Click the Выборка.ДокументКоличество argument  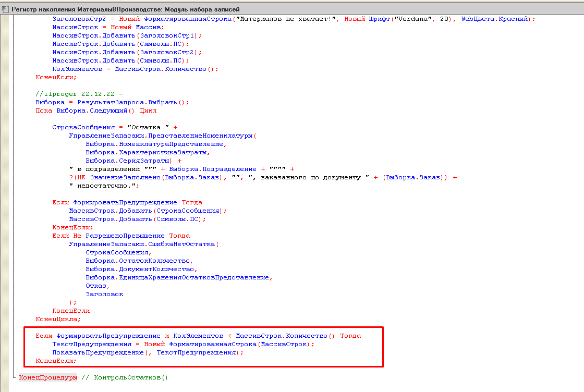tap(141, 269)
